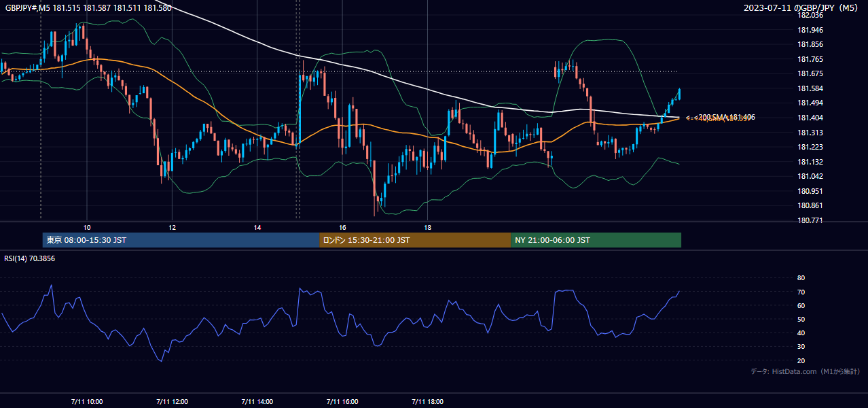Viewport: 868px width, 408px height.
Task: Click the hour 18 tick under price chart
Action: (x=427, y=227)
